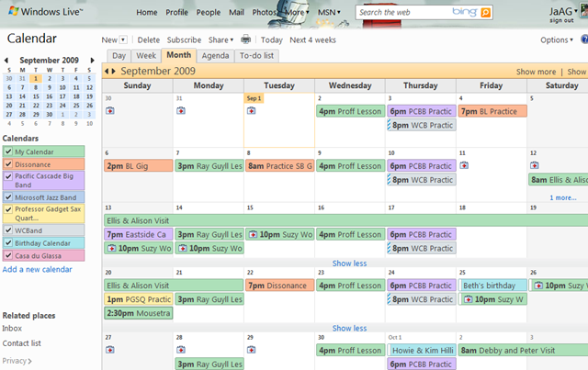Hide the Birthday Calendar via its checkbox
This screenshot has height=370, width=588.
8,242
